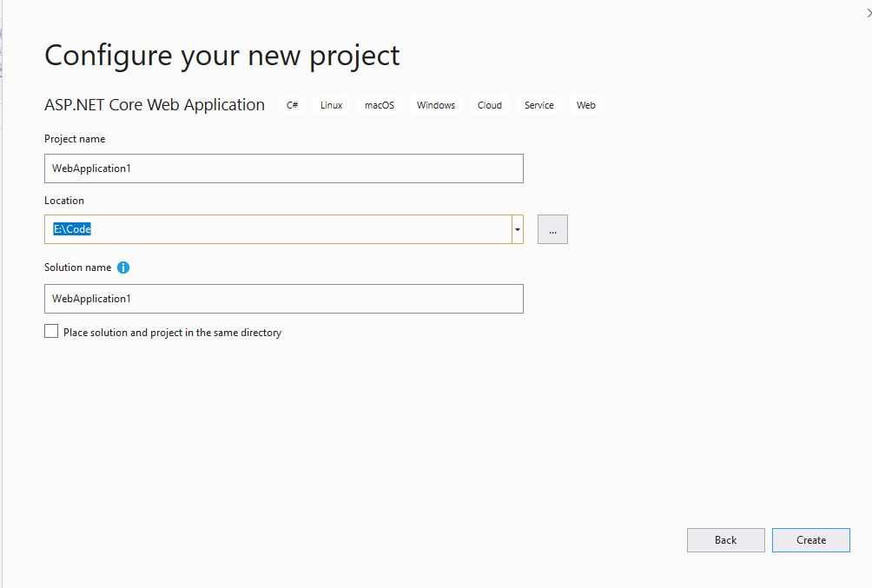Open the Location dropdown arrow
Screen dimensions: 872x588
[517, 229]
